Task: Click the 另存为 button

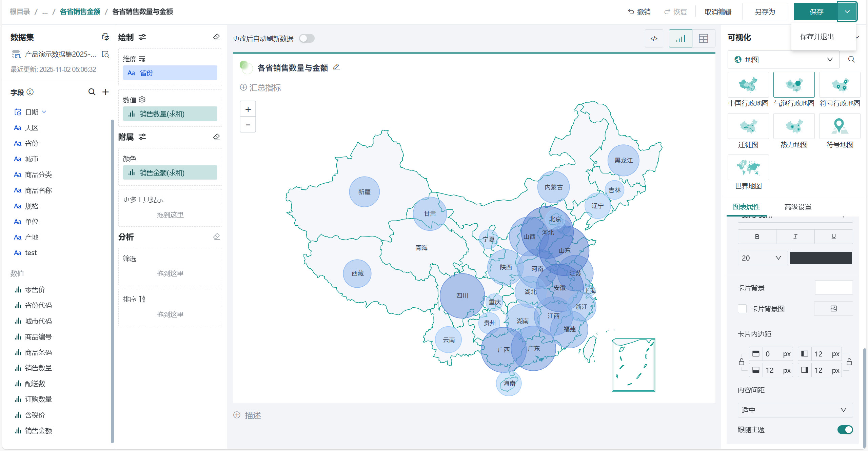Action: tap(765, 12)
